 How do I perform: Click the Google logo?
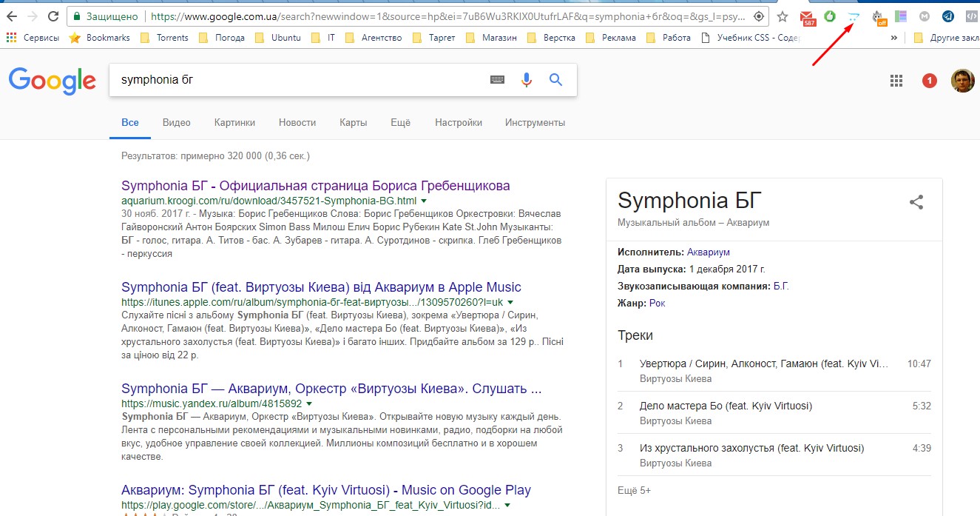52,81
